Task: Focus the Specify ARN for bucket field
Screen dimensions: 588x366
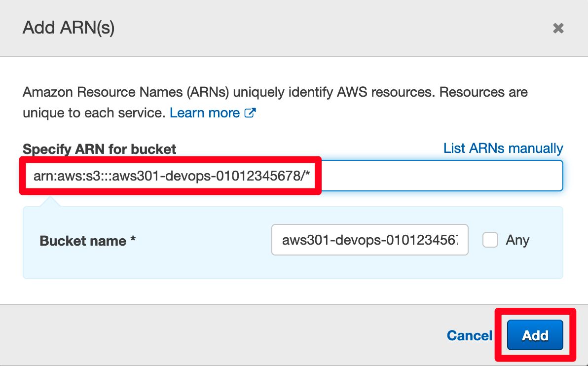Action: click(x=293, y=176)
